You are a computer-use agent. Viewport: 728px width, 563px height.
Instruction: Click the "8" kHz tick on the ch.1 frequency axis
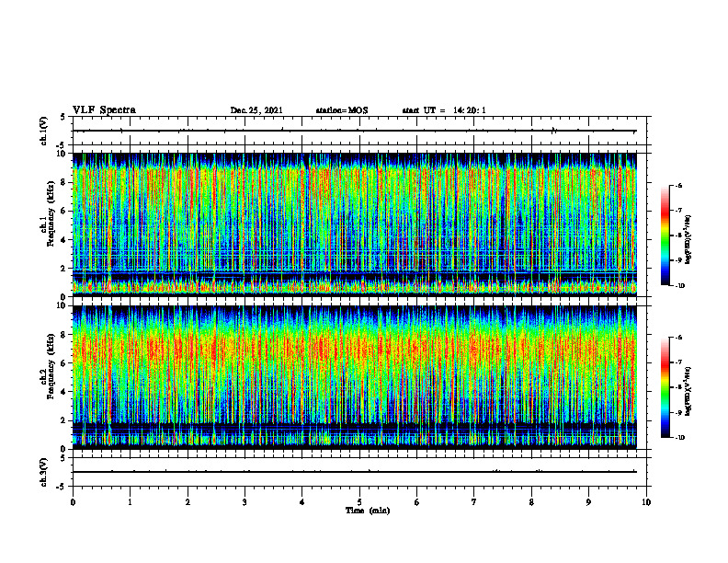64,182
